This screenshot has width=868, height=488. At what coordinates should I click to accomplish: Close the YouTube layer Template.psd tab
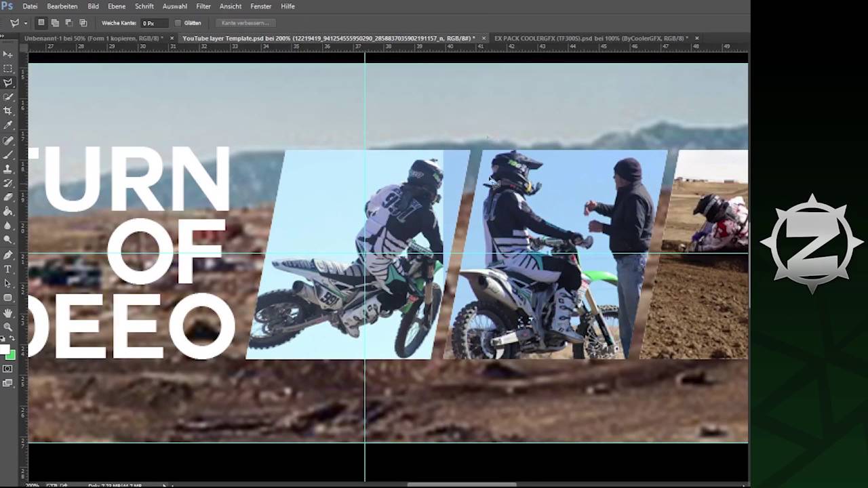pos(484,39)
